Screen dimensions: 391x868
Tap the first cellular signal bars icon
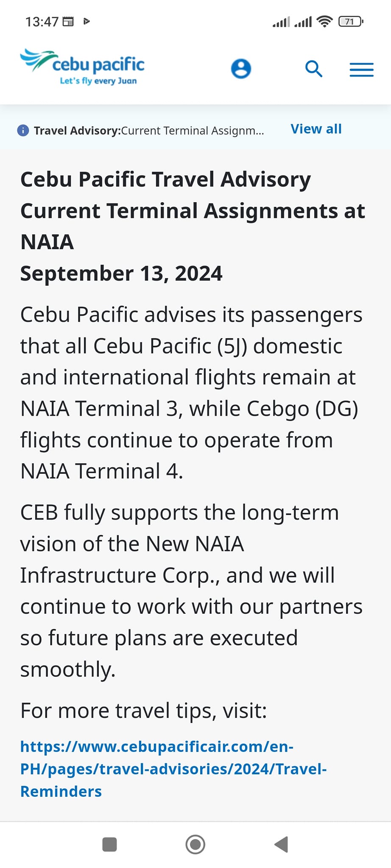coord(281,21)
